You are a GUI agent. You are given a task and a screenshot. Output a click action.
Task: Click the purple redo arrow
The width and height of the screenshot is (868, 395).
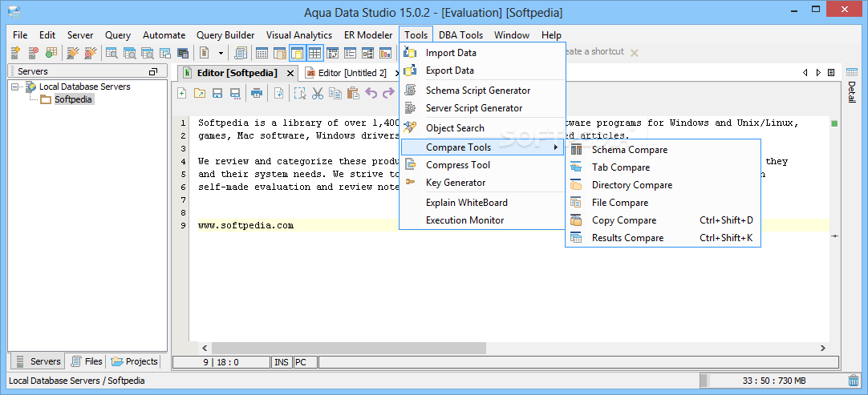pos(388,93)
